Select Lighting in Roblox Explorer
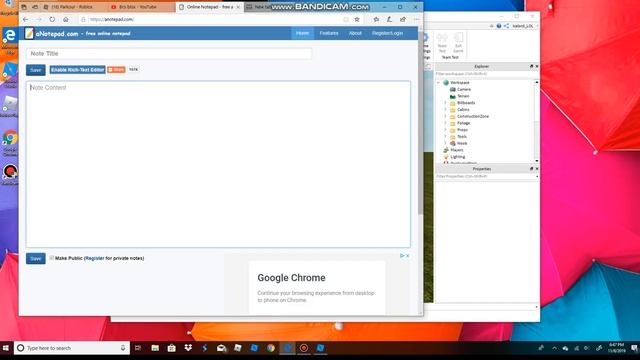 458,157
